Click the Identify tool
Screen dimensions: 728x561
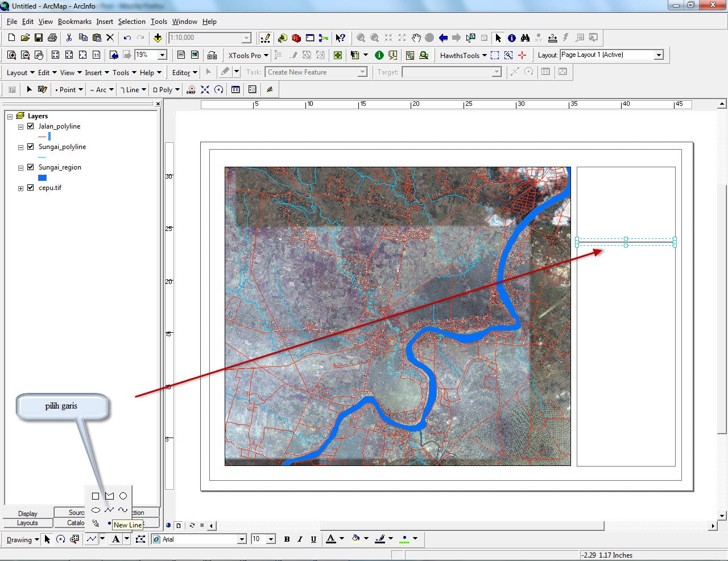511,38
